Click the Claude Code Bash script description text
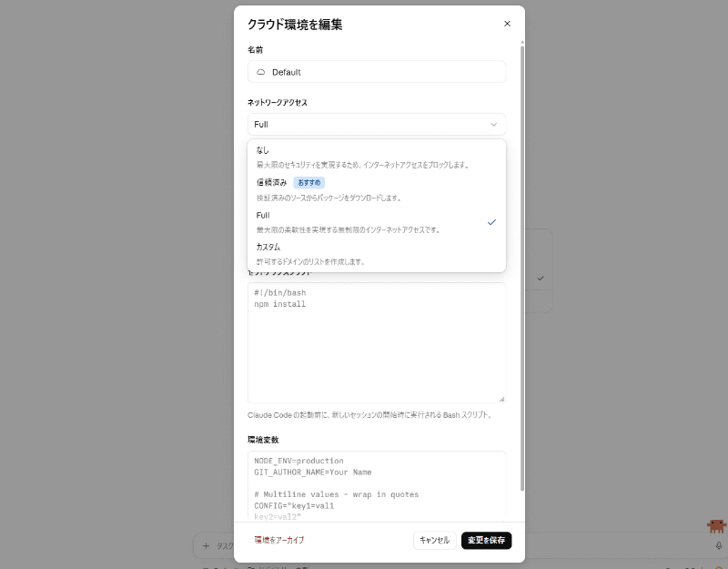 coord(369,415)
